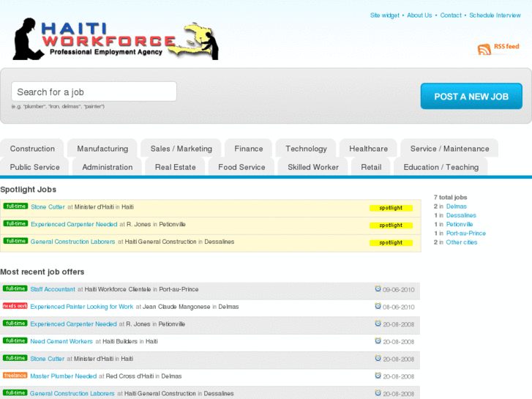Open the Haiti Workforce logo
The width and height of the screenshot is (532, 399).
coord(116,40)
